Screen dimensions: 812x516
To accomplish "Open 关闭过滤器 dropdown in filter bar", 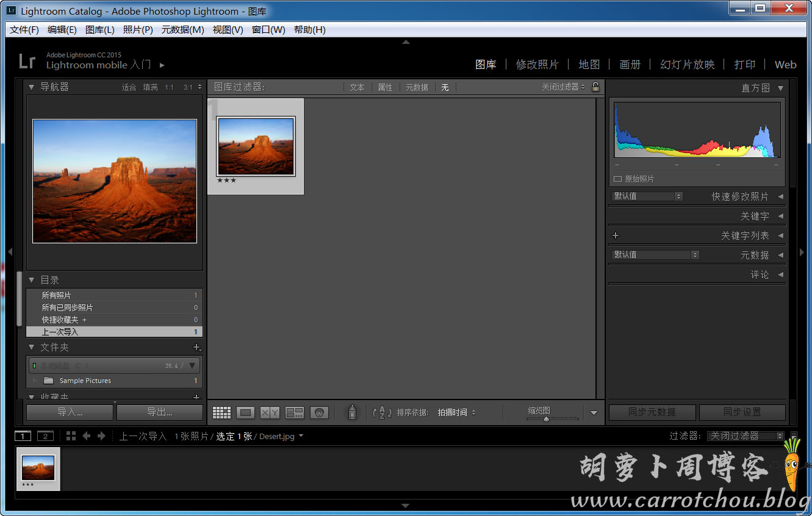I will pos(563,87).
